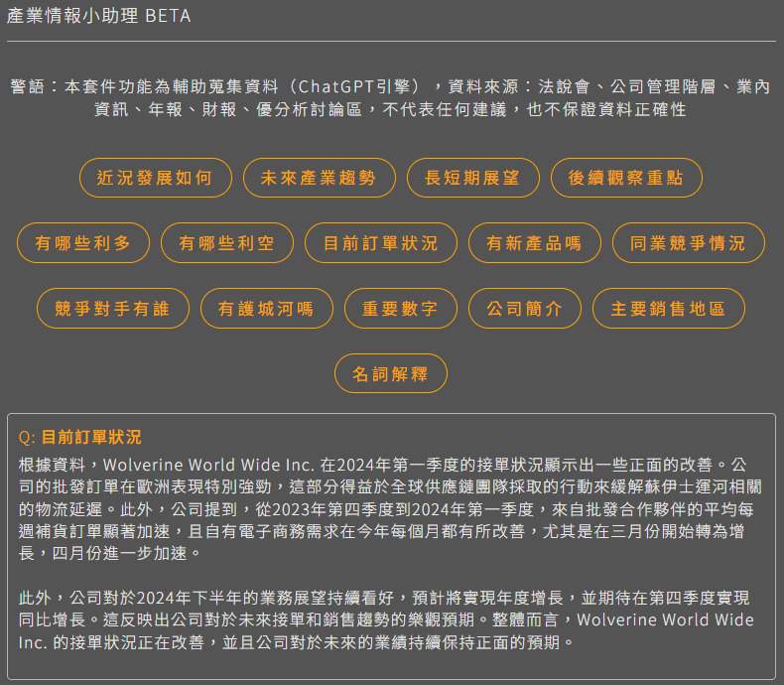784x685 pixels.
Task: Select the 主要銷售地區 button
Action: (669, 309)
